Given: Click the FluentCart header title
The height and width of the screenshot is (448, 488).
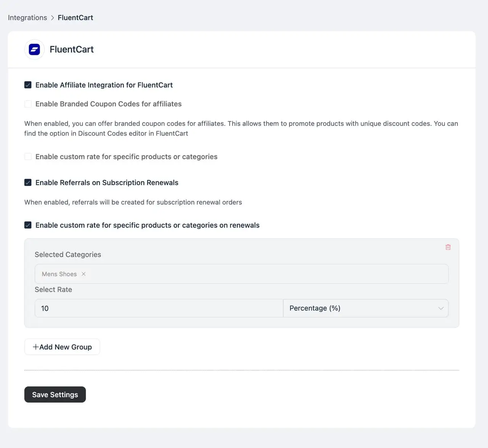Looking at the screenshot, I should (x=72, y=50).
